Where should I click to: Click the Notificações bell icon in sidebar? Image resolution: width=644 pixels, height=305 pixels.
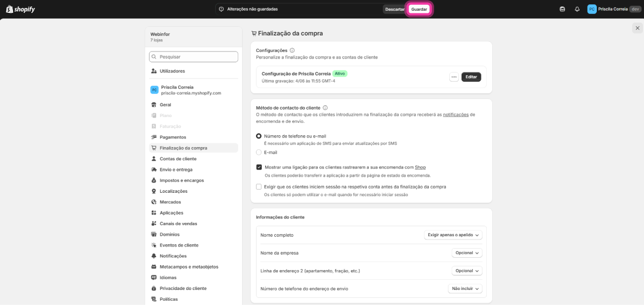pos(154,256)
